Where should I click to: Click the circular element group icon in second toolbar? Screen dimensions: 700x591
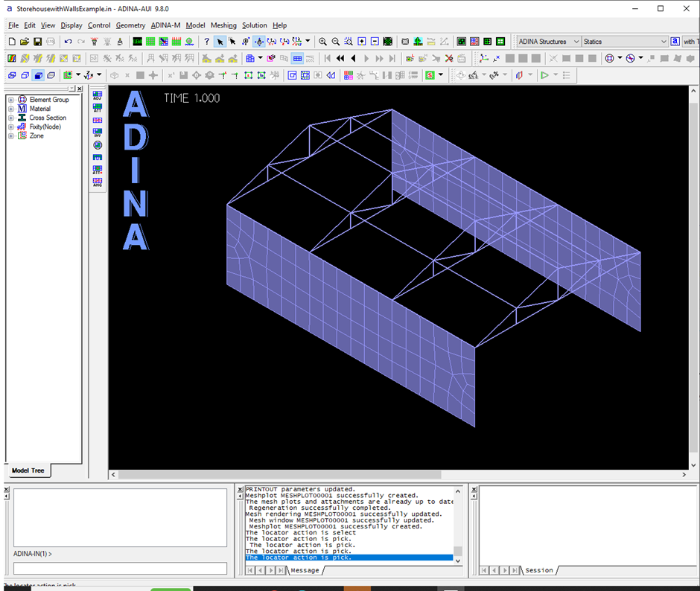(609, 58)
